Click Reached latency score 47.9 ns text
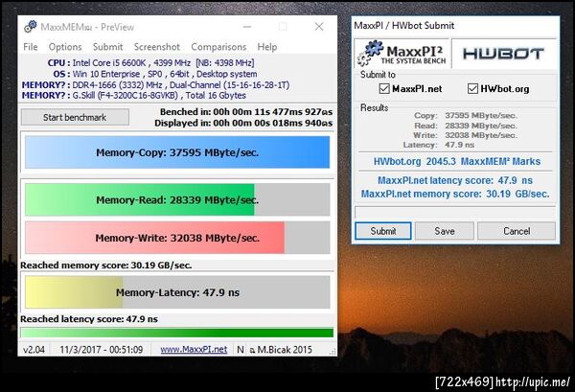This screenshot has width=575, height=392. pyautogui.click(x=89, y=319)
